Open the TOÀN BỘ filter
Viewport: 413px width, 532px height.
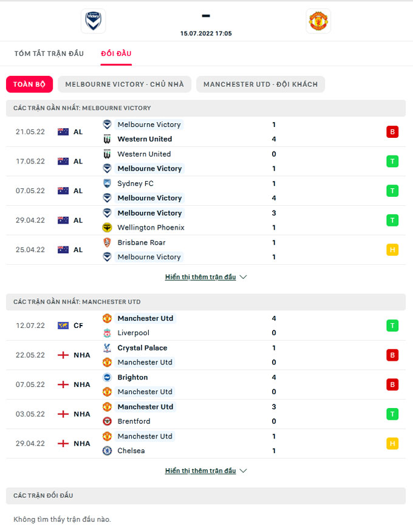29,84
